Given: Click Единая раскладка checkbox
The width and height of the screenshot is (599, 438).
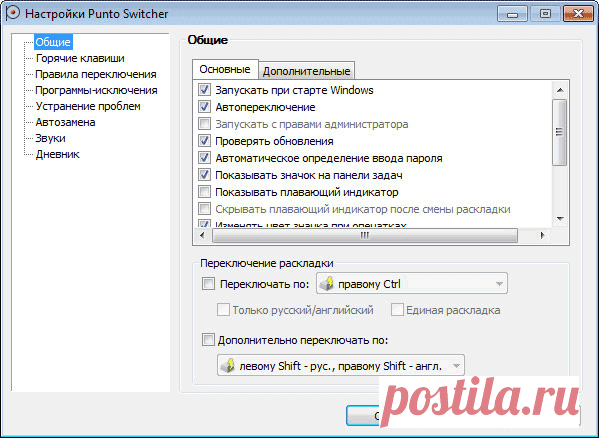Looking at the screenshot, I should tap(397, 310).
